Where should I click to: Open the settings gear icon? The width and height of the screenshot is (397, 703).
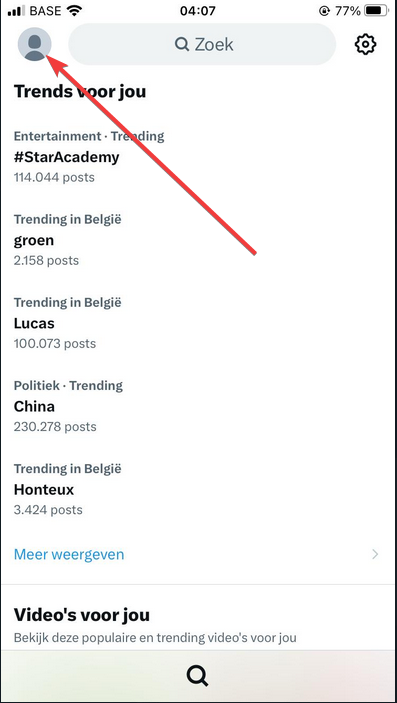click(x=365, y=44)
